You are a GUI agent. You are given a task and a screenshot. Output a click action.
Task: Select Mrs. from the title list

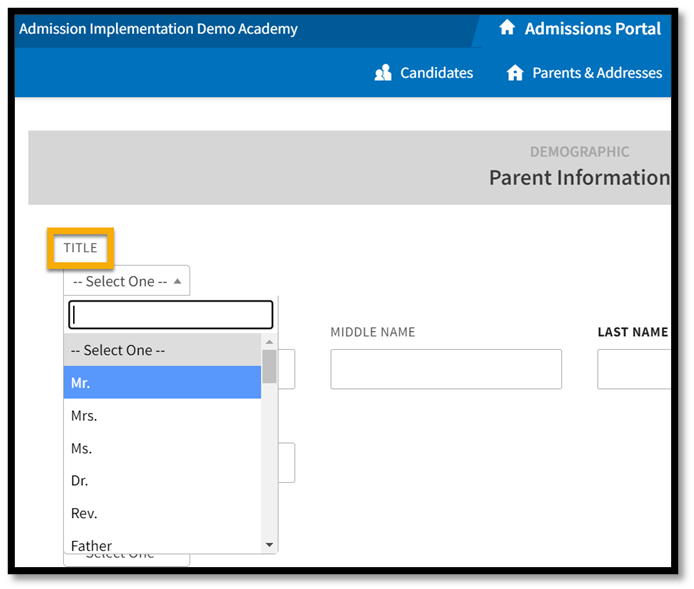(x=162, y=416)
